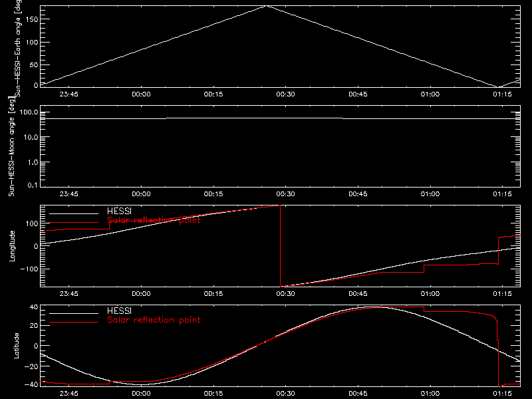
Task: Click the 20 tick label on the Latitude axis
Action: 34,325
